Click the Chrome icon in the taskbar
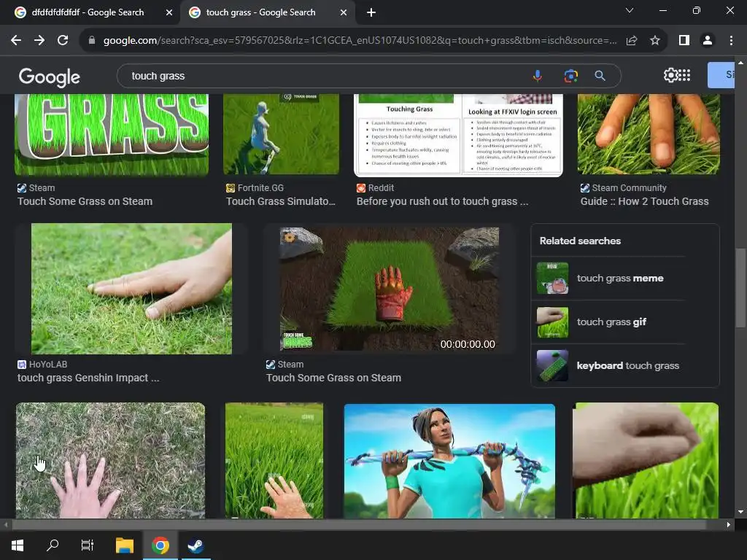 [x=160, y=545]
